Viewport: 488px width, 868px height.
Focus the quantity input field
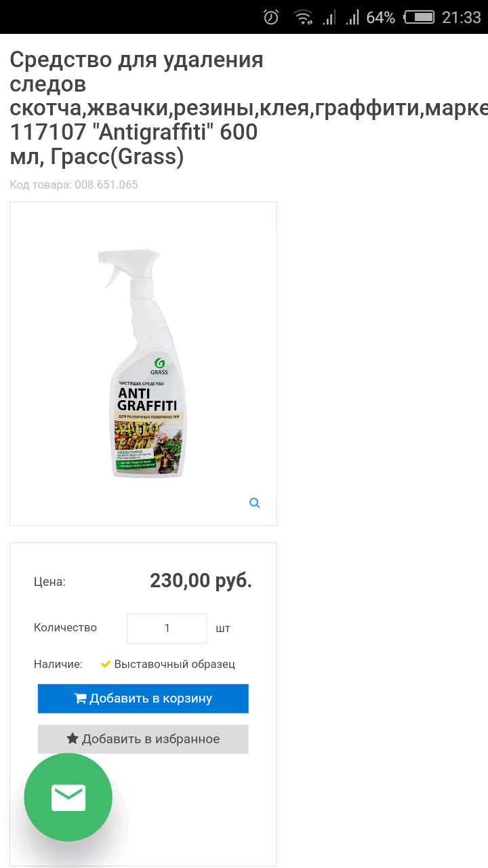167,629
